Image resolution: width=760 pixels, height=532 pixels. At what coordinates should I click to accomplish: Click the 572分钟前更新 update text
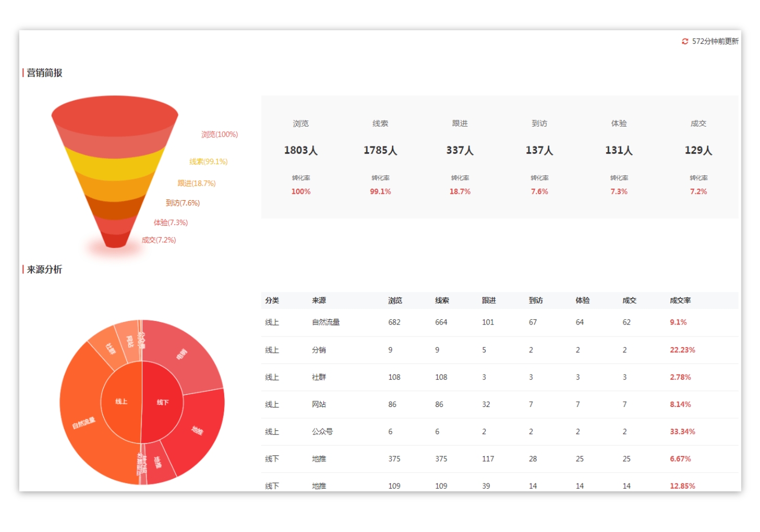715,41
